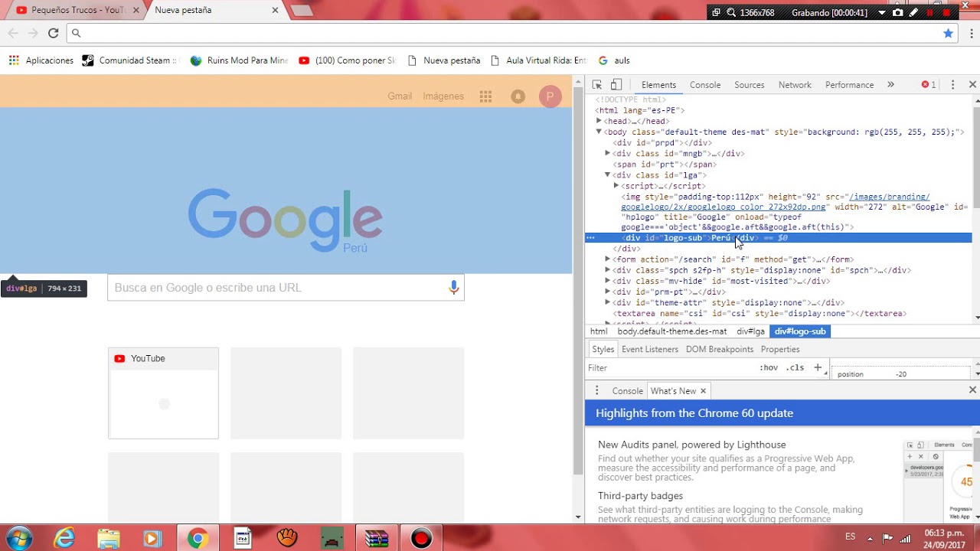The width and height of the screenshot is (980, 551).
Task: Expand the head element node
Action: 599,121
